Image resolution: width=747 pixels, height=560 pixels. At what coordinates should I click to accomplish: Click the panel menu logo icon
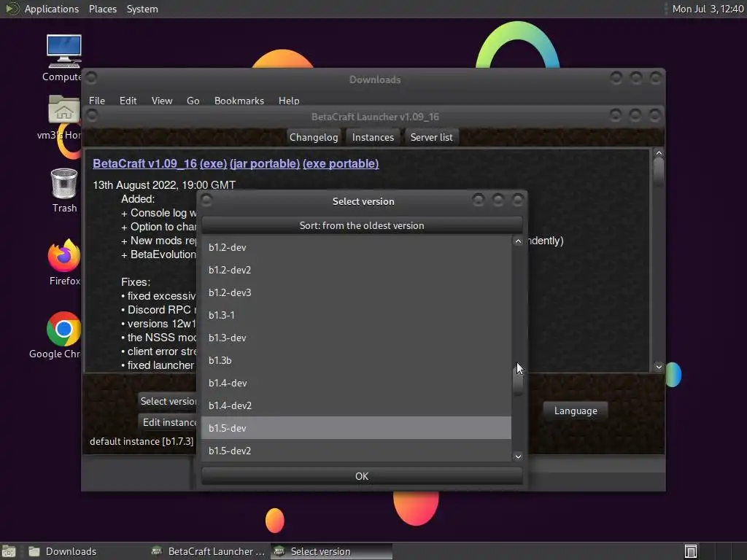click(x=12, y=9)
